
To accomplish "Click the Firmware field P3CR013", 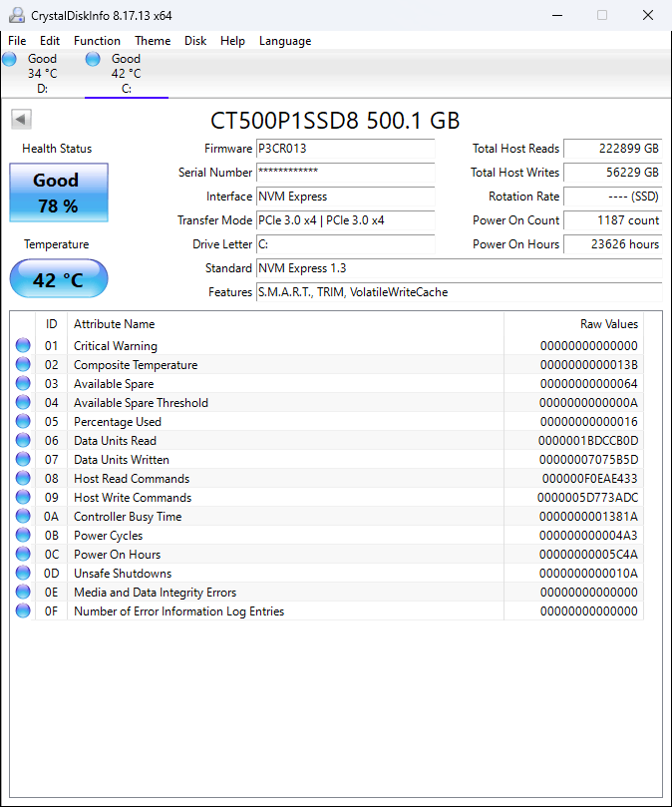I will tap(345, 149).
